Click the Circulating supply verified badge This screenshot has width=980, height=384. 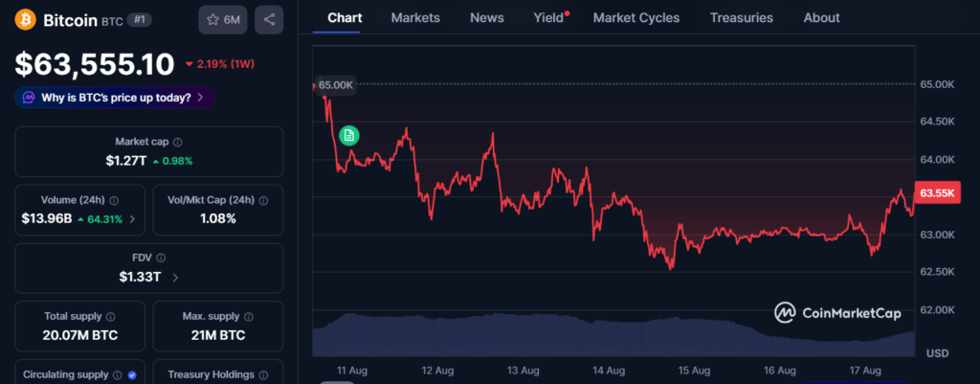point(132,375)
